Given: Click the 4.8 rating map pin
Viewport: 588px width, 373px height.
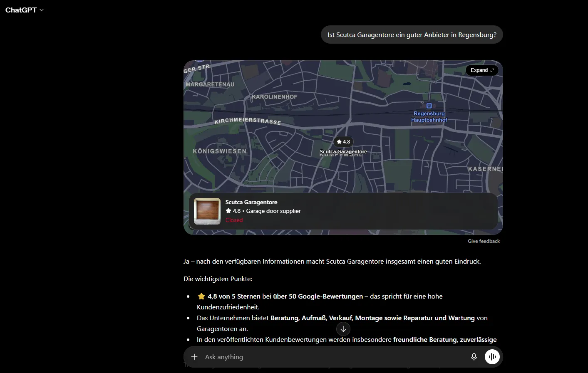Looking at the screenshot, I should [343, 142].
